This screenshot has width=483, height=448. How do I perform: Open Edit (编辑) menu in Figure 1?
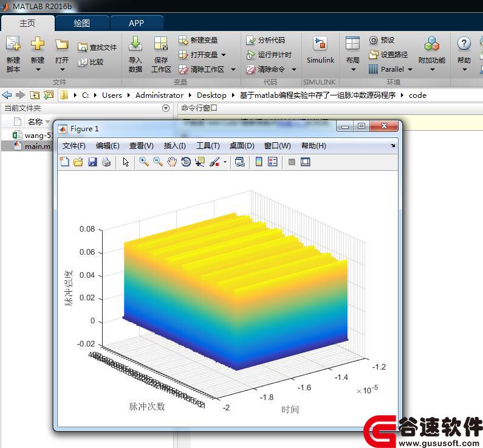tap(108, 146)
